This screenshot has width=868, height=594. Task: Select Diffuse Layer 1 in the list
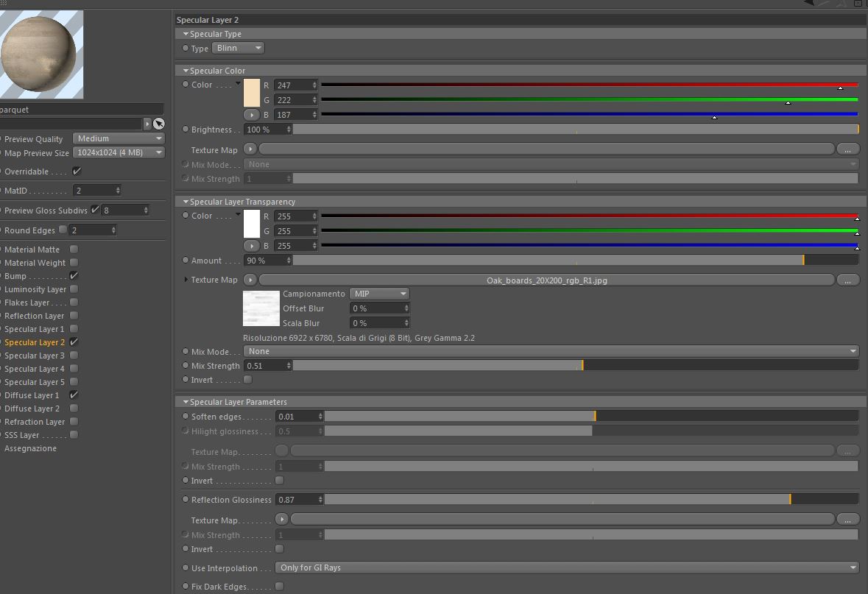point(32,395)
